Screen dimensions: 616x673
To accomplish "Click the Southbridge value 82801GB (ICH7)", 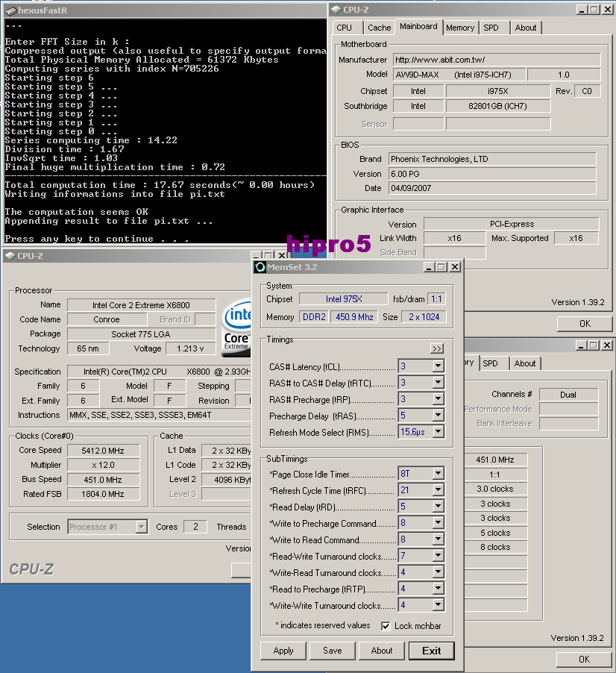I will pyautogui.click(x=497, y=106).
